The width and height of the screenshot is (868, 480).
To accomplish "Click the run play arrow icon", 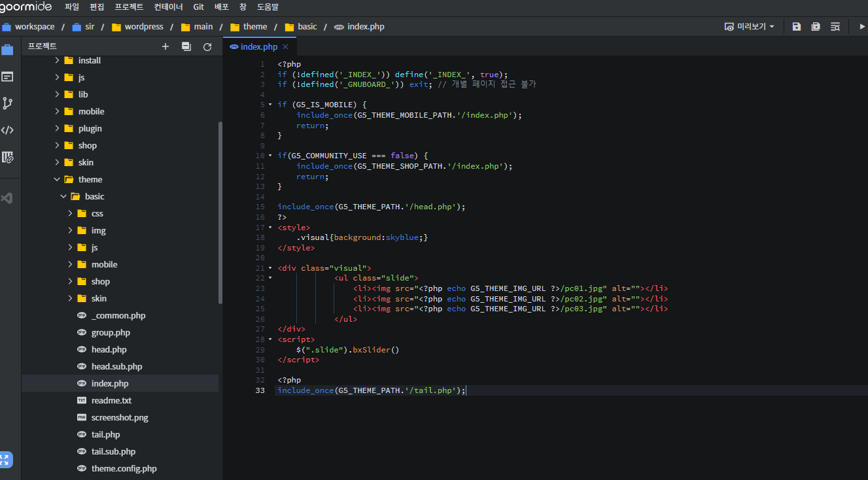I will (862, 27).
